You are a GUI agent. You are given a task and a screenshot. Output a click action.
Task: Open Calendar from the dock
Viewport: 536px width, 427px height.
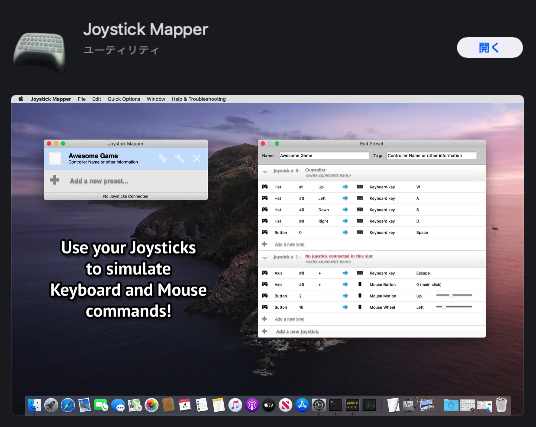click(185, 405)
